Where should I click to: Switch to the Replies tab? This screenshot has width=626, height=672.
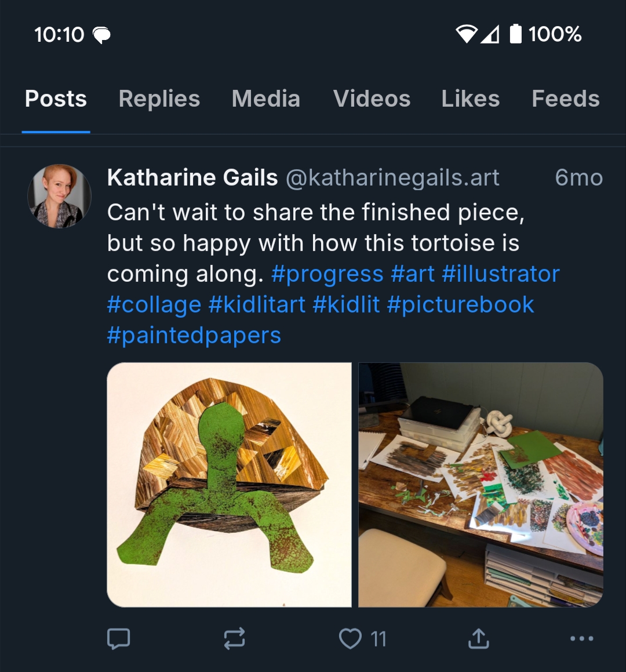click(159, 99)
